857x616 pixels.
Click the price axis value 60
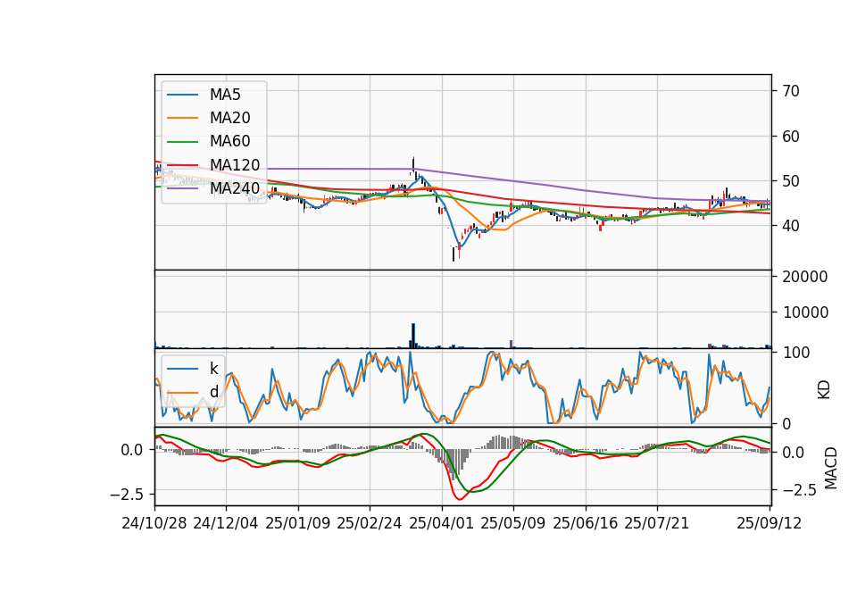coord(791,136)
